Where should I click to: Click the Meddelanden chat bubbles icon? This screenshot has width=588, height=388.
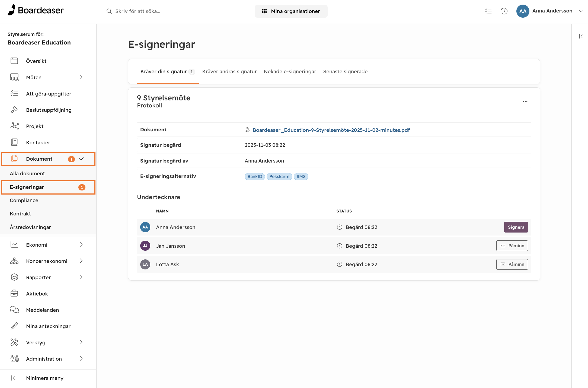click(14, 310)
